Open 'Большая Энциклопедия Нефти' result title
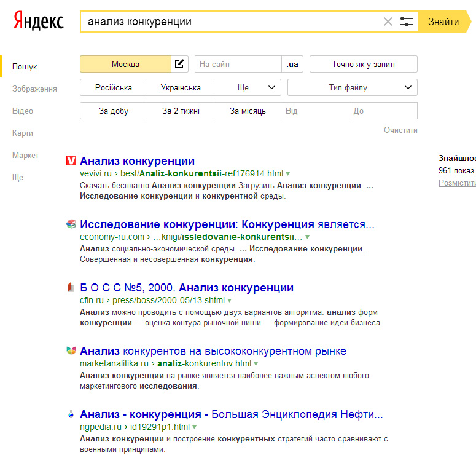Screen dimensions: 476x455 click(x=232, y=414)
